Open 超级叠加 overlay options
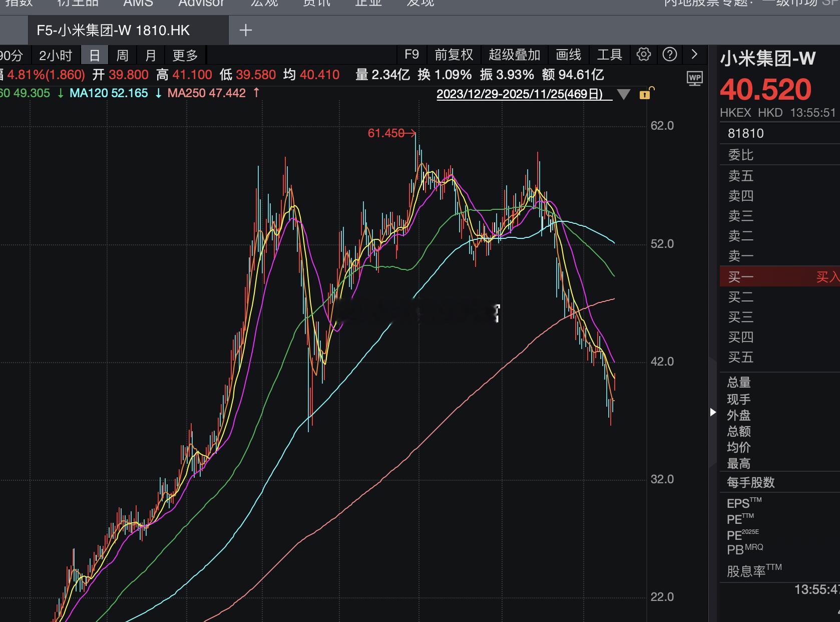Screen dimensions: 840x622 click(514, 55)
